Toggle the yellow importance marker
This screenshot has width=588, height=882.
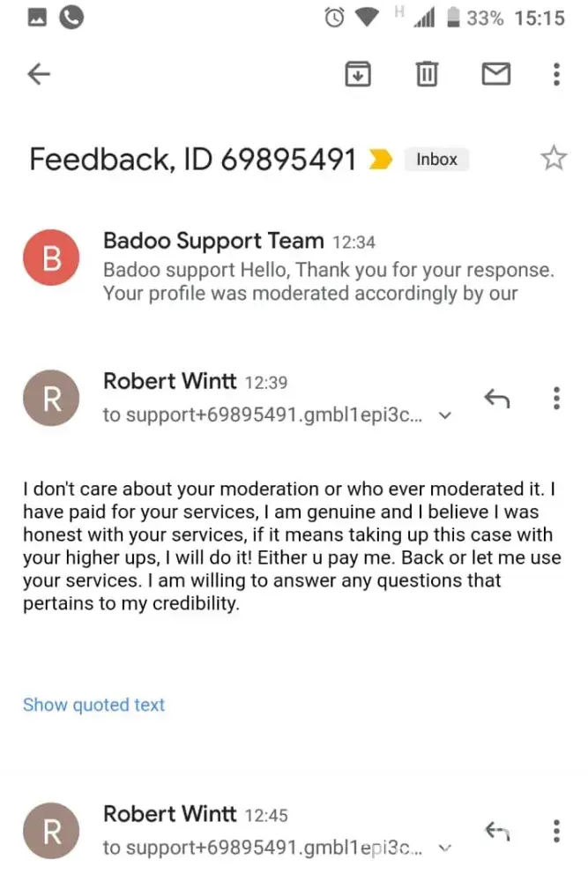[x=381, y=160]
